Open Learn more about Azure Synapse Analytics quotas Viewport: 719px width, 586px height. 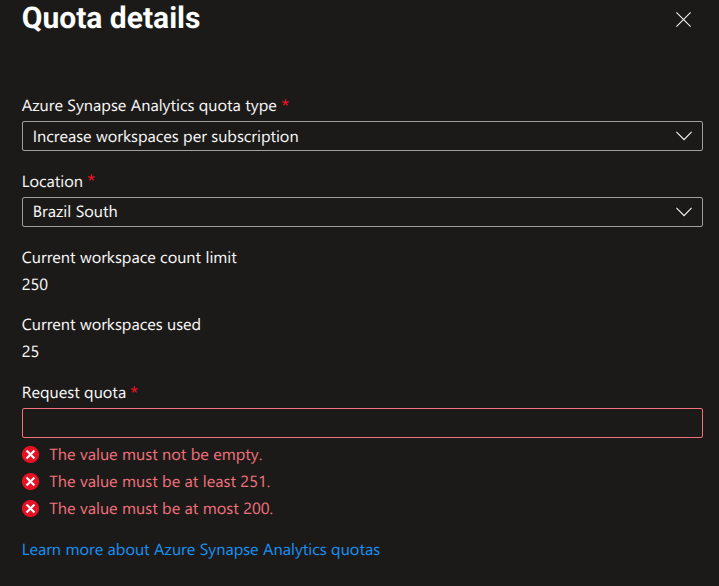[201, 550]
